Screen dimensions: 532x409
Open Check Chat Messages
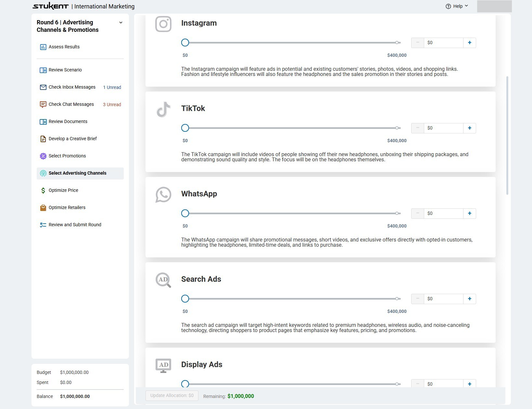pos(80,105)
